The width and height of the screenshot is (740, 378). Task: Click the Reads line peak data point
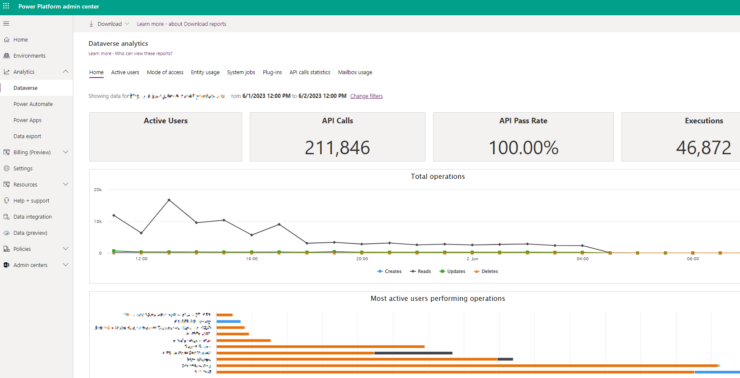(169, 200)
